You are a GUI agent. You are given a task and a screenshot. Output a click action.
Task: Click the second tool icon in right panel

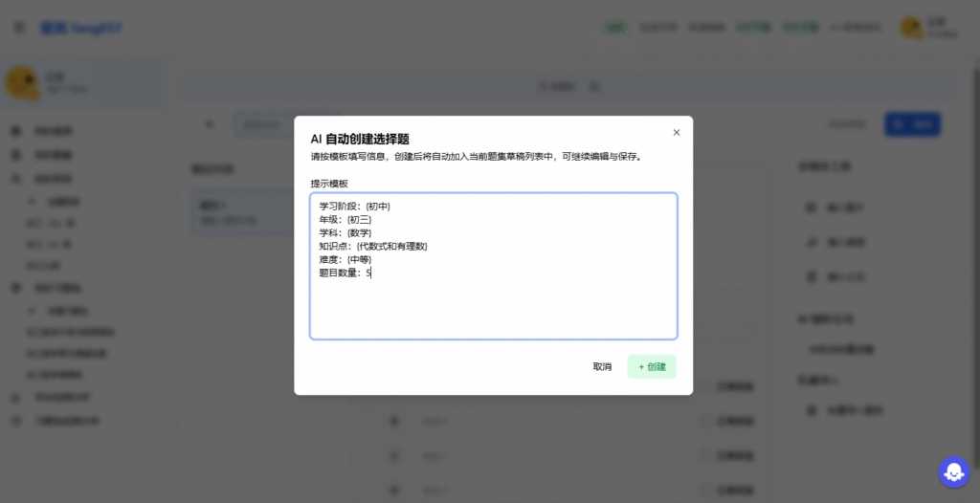812,242
